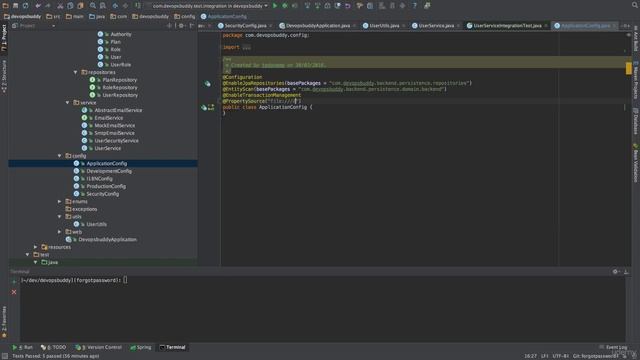Click the Synchronize refresh icon
This screenshot has height=360, width=640.
[x=26, y=6]
